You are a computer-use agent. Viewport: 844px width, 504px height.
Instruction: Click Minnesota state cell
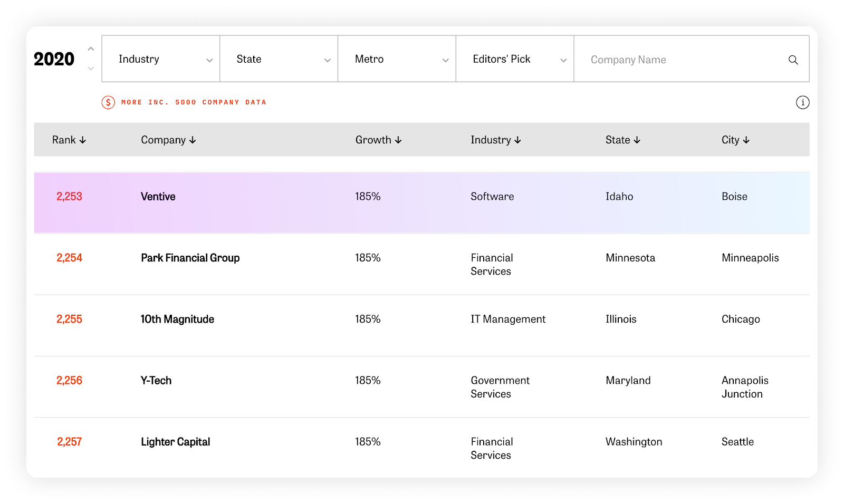(630, 258)
